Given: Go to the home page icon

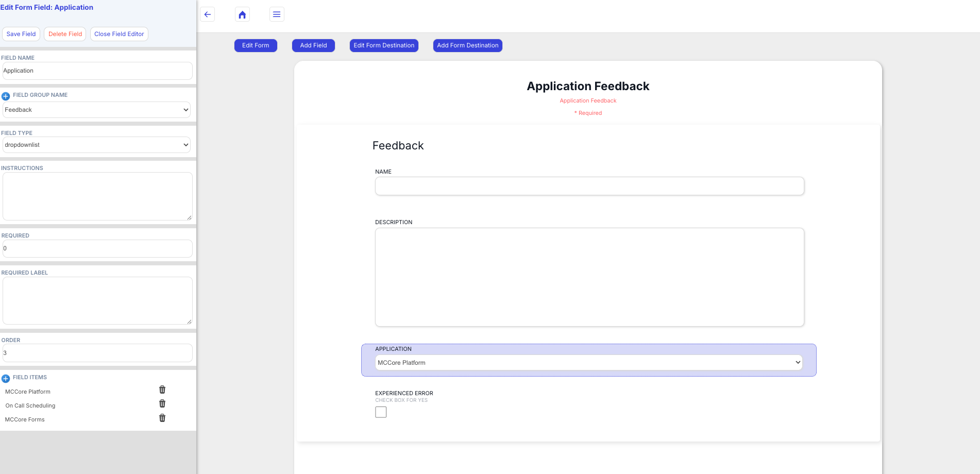Looking at the screenshot, I should (242, 14).
